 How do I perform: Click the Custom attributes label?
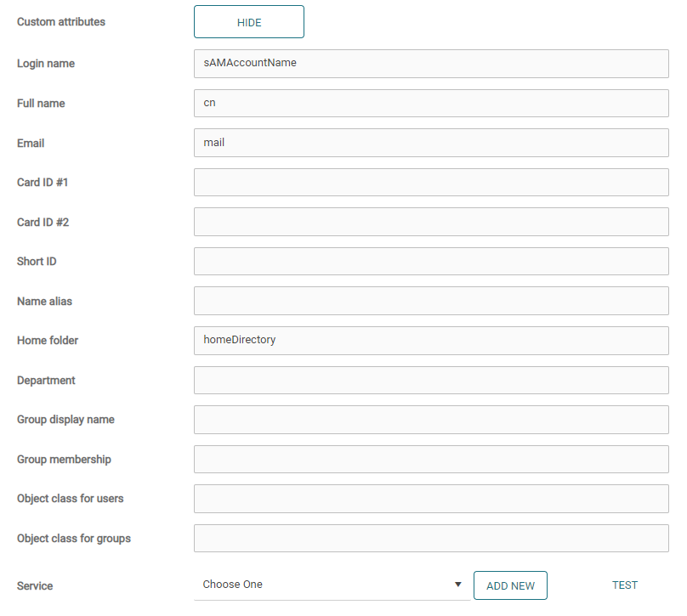pyautogui.click(x=61, y=22)
